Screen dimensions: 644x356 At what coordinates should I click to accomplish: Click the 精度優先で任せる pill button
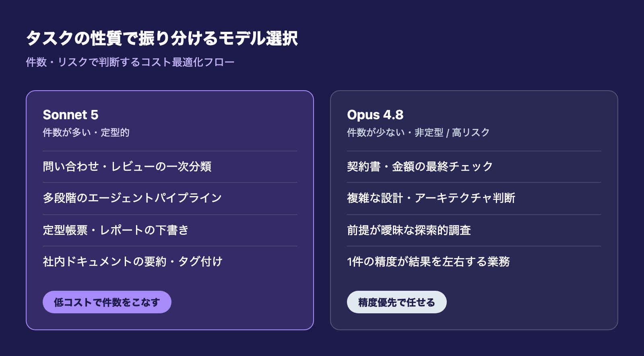coord(397,302)
